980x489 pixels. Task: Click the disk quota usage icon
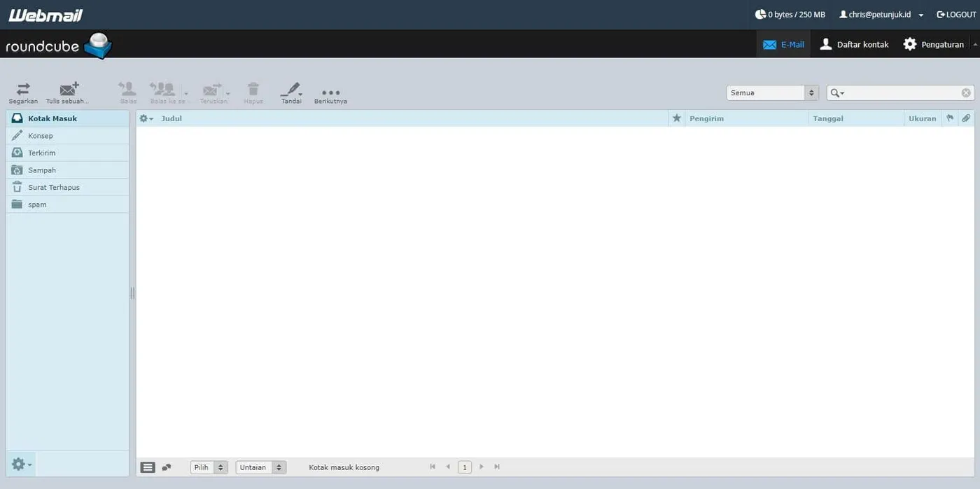coord(760,14)
